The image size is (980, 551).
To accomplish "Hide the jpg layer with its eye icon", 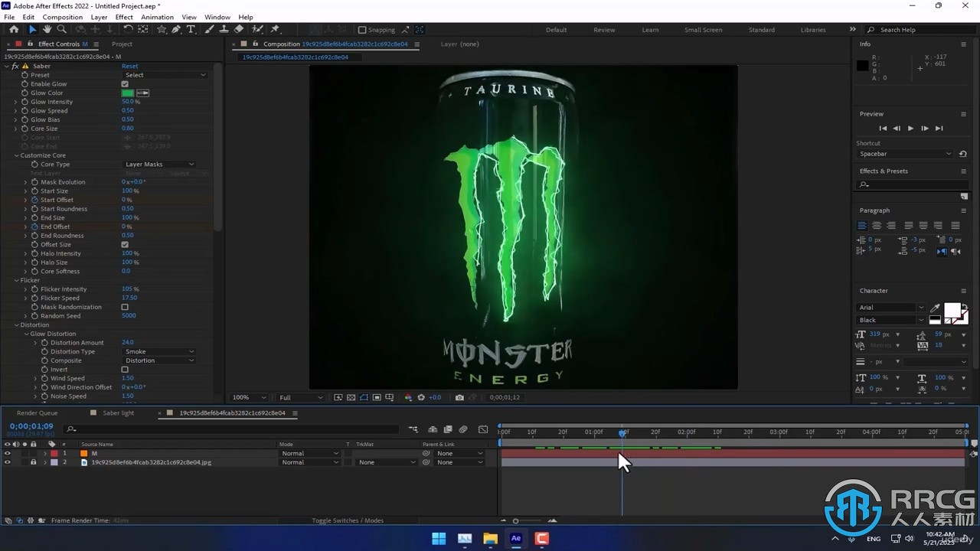I will [8, 462].
